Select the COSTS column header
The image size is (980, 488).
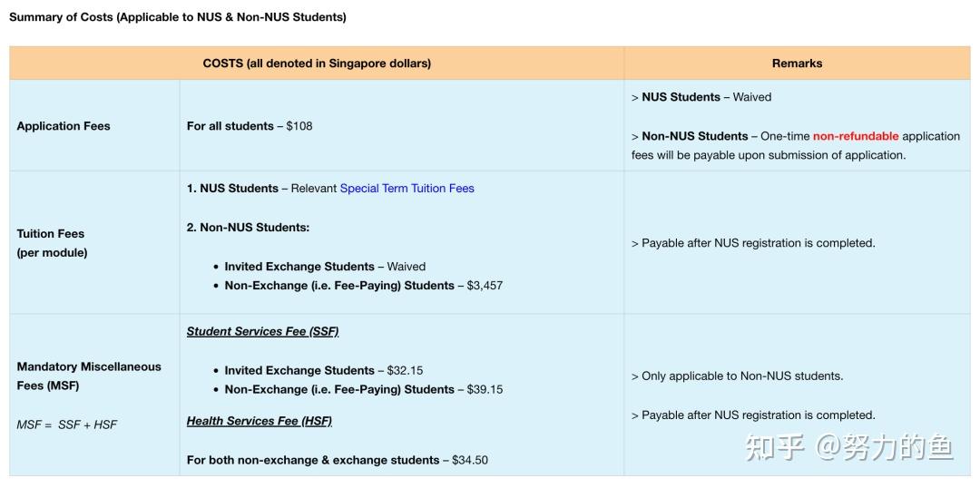pos(317,63)
